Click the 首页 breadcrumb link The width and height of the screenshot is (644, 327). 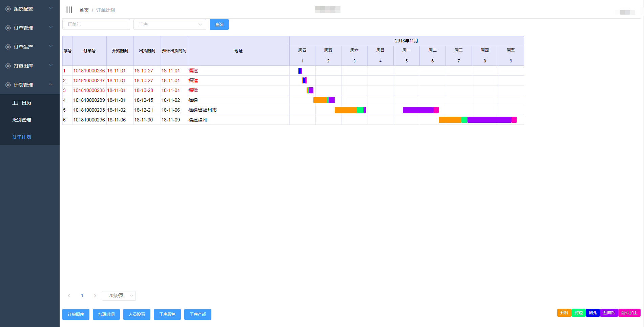coord(84,10)
